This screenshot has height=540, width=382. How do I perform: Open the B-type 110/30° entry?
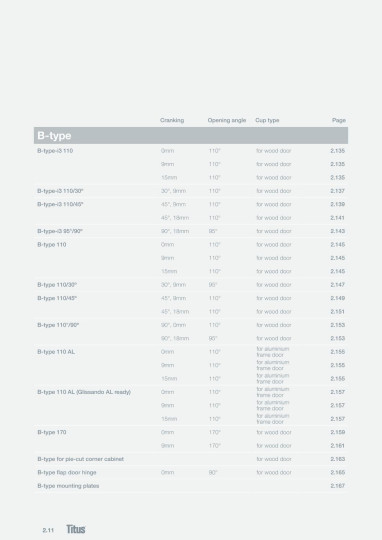(57, 285)
